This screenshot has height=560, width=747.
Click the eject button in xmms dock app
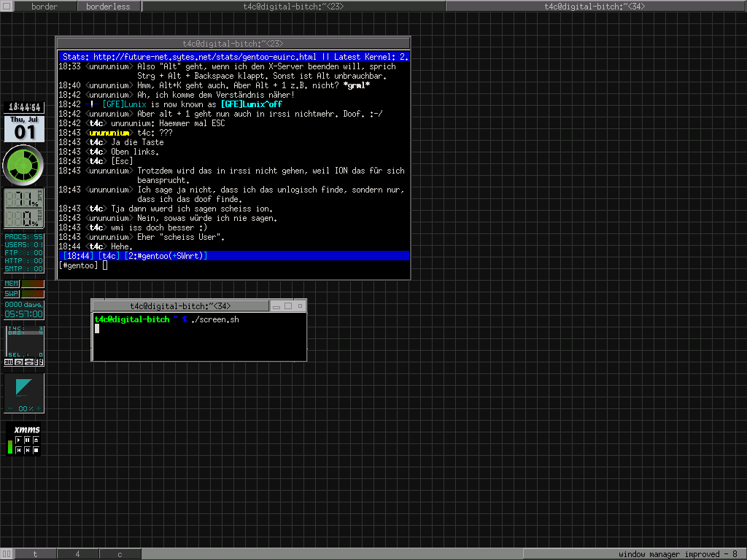point(36,440)
